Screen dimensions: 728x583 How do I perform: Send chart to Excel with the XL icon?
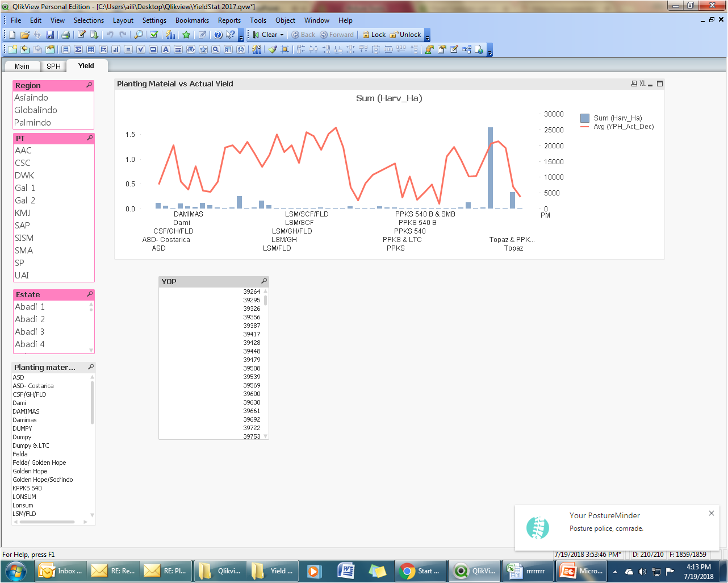[642, 84]
